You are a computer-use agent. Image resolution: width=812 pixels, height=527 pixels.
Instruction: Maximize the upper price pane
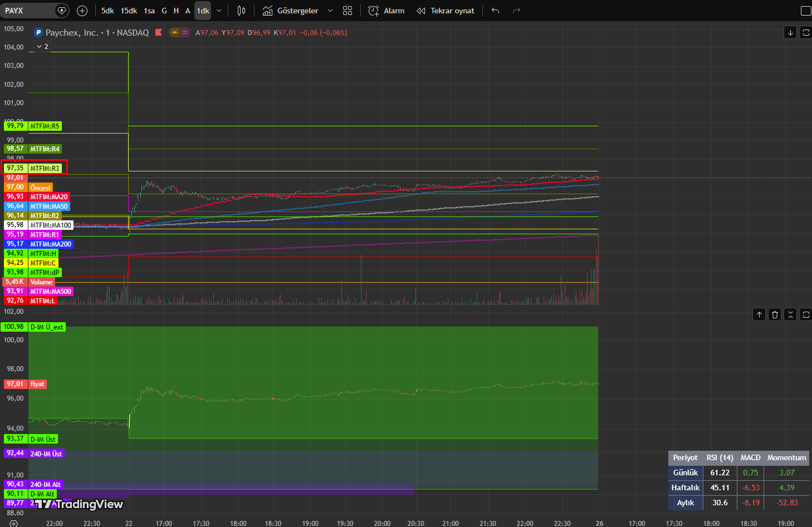[806, 32]
